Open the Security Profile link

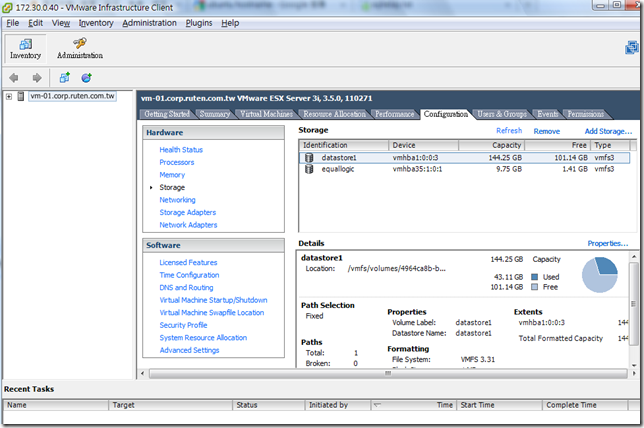click(x=183, y=325)
